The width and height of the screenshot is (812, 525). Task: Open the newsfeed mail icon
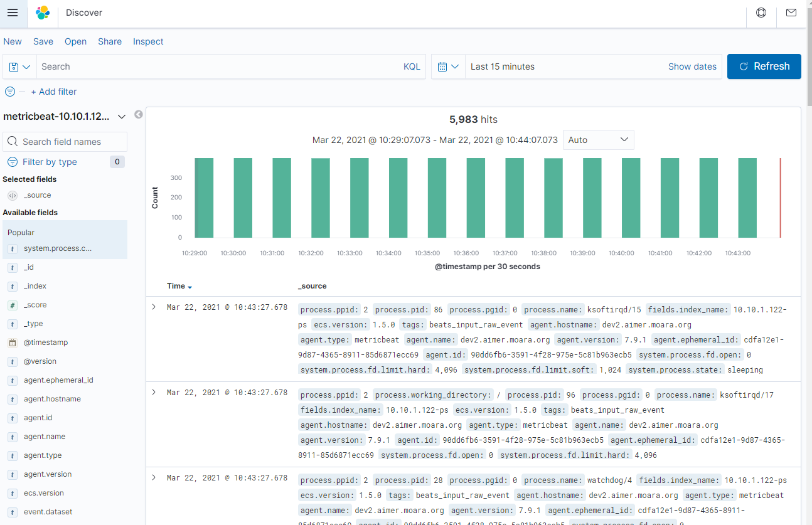click(791, 13)
